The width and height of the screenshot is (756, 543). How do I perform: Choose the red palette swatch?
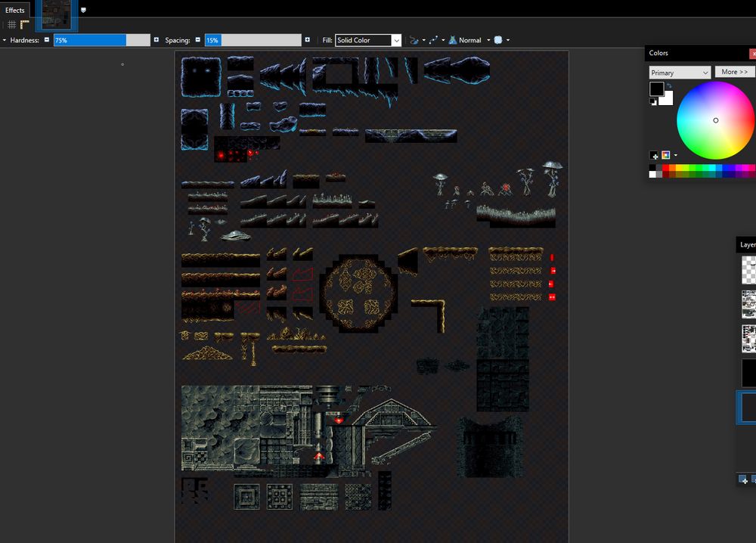coord(666,168)
